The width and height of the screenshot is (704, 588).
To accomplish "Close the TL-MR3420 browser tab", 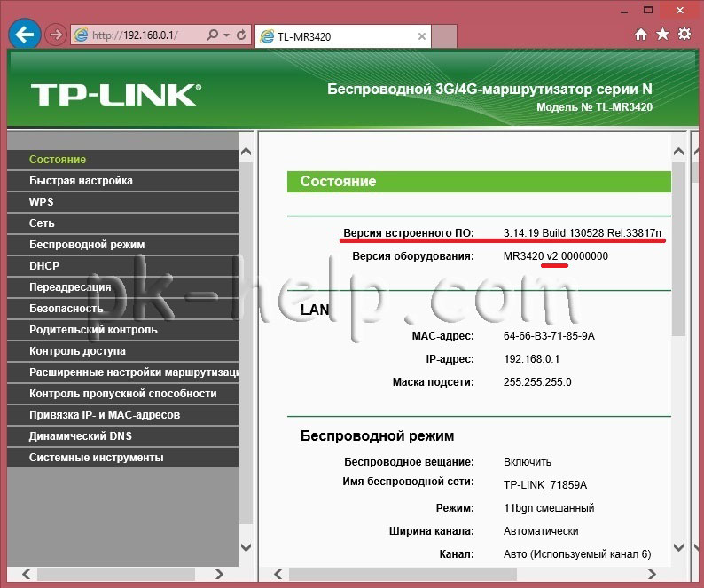I will [x=421, y=36].
